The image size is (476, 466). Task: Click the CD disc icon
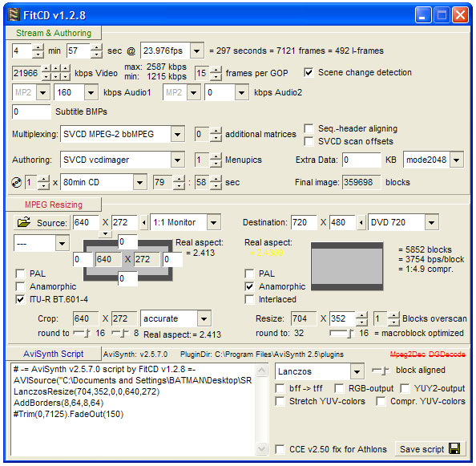pyautogui.click(x=16, y=182)
